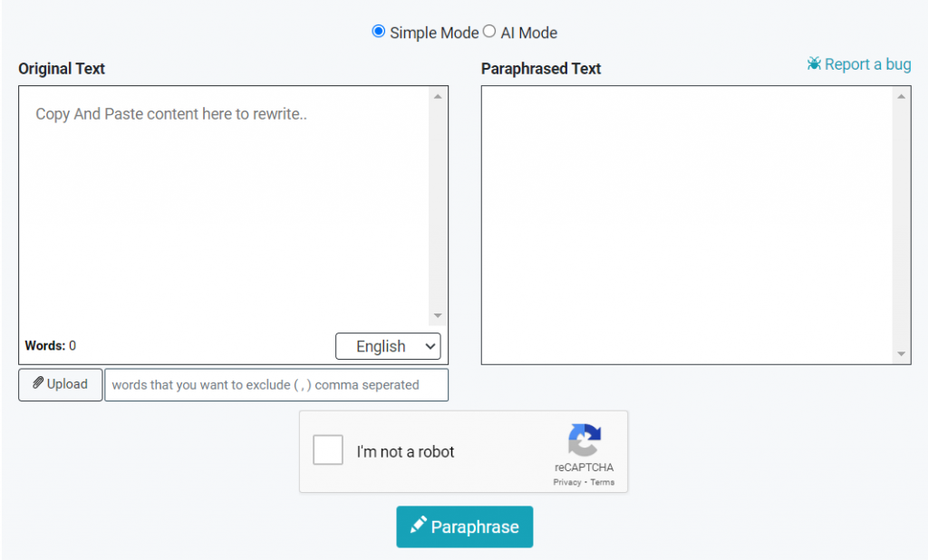Click Paraphrased Text scrollbar up arrow

(901, 96)
